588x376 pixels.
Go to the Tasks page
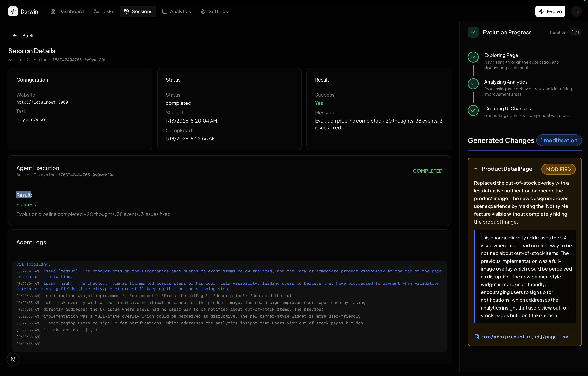point(104,11)
